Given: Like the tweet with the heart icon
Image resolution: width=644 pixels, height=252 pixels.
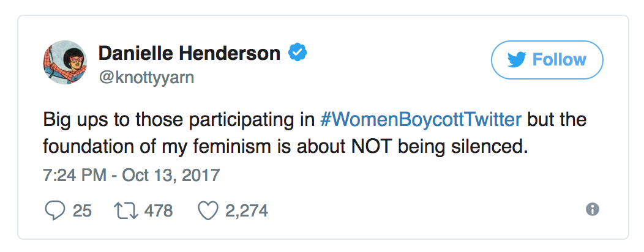Looking at the screenshot, I should pyautogui.click(x=208, y=210).
